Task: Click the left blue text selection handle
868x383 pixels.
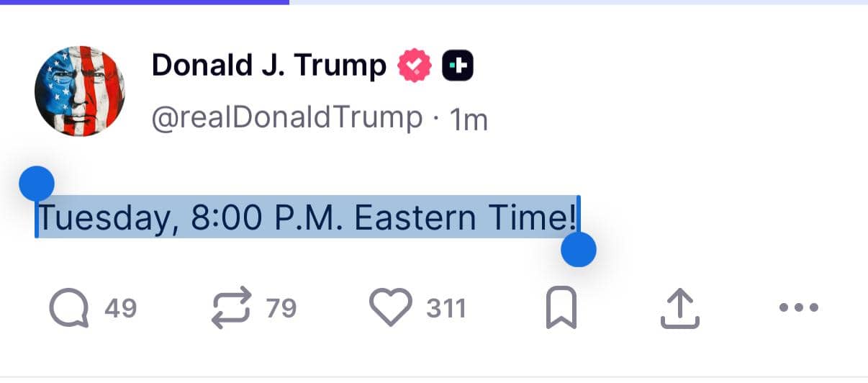Action: coord(36,184)
